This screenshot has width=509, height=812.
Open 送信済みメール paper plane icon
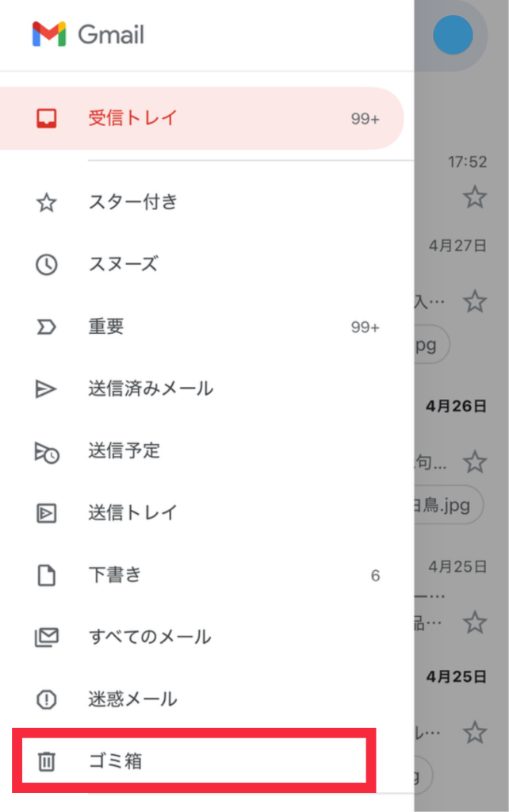(x=45, y=389)
